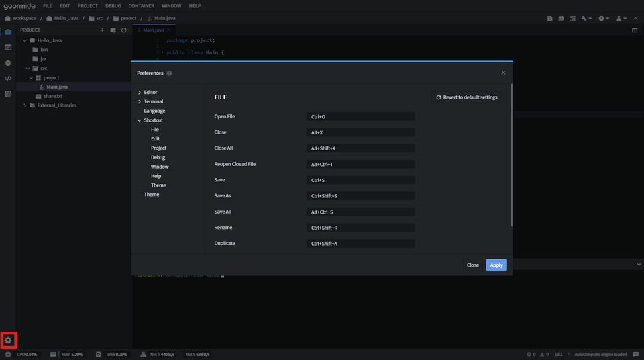Screen dimensions: 644x360
Task: Expand the External_Libraries node
Action: point(25,105)
